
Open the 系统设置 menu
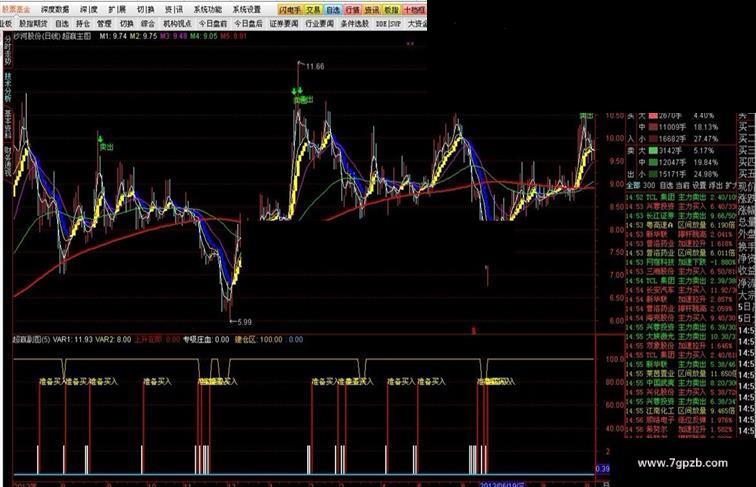(x=246, y=9)
